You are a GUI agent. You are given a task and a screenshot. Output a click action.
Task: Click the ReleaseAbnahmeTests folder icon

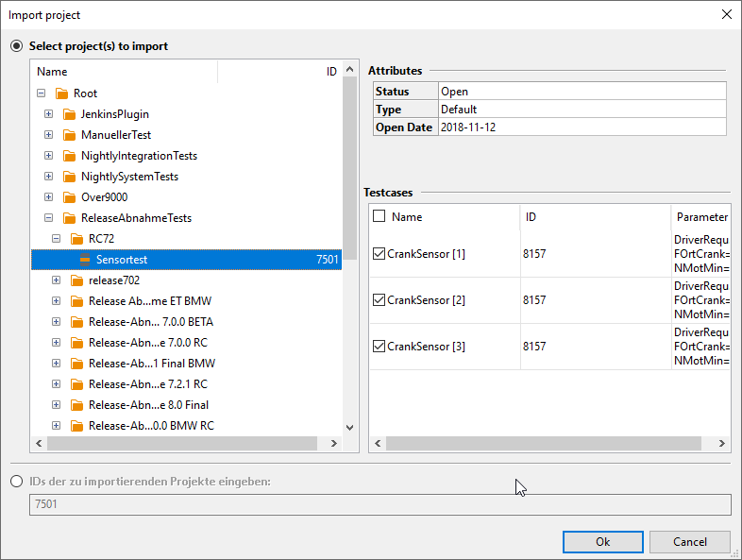click(x=70, y=218)
